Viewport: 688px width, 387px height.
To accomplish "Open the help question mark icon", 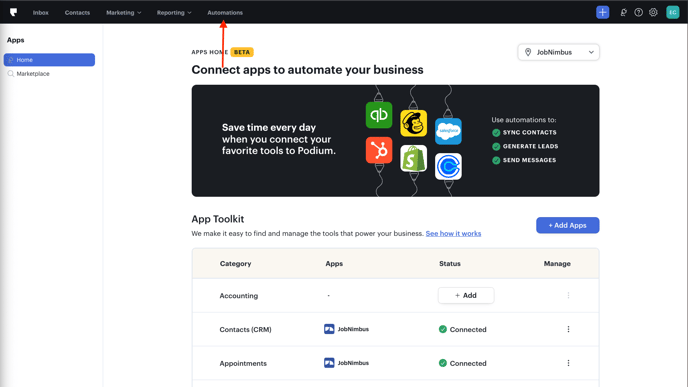I will point(638,12).
